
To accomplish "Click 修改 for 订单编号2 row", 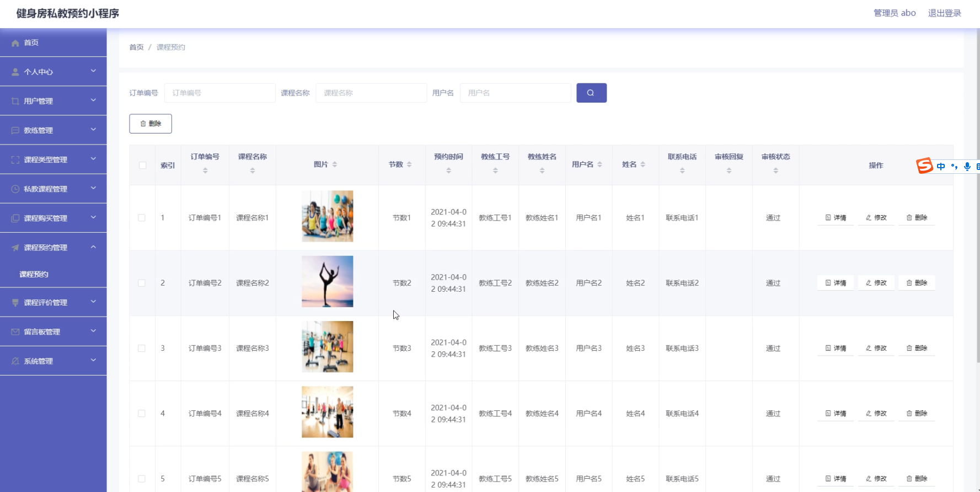I will pos(876,283).
